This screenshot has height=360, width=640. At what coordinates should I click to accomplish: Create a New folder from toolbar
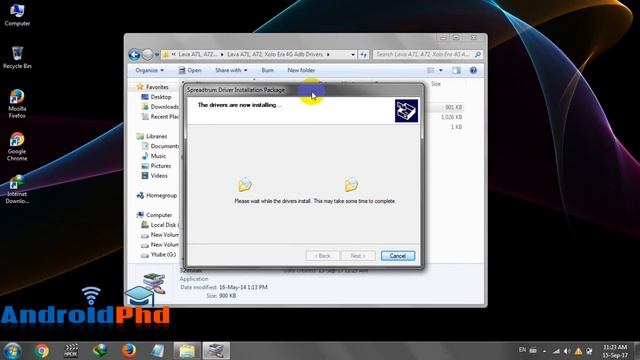coord(301,70)
